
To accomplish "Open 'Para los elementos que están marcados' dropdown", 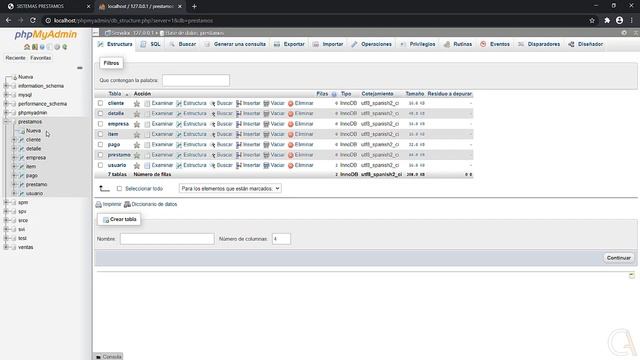I will (230, 189).
